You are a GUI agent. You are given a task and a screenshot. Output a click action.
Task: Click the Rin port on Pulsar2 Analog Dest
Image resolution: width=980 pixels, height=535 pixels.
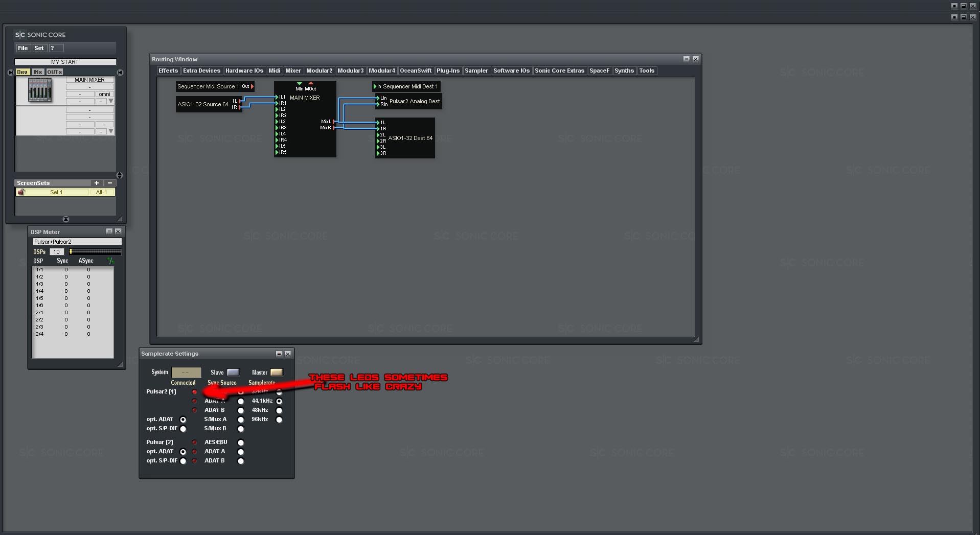pos(378,104)
